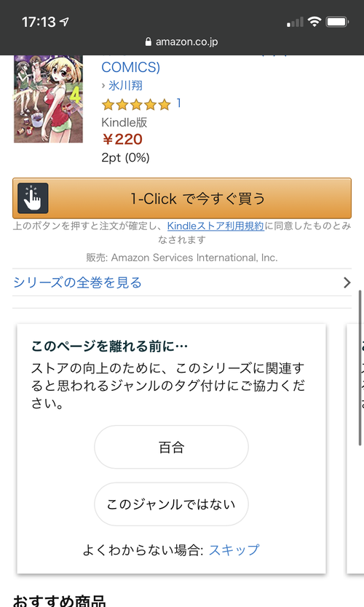Tap the 1-Click hand pointer icon

point(33,198)
